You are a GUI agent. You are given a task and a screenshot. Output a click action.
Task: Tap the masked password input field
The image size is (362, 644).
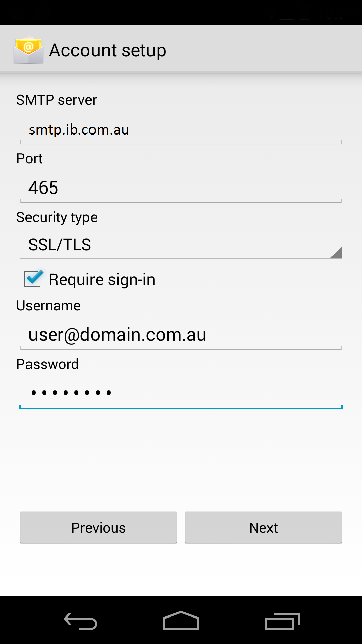181,393
